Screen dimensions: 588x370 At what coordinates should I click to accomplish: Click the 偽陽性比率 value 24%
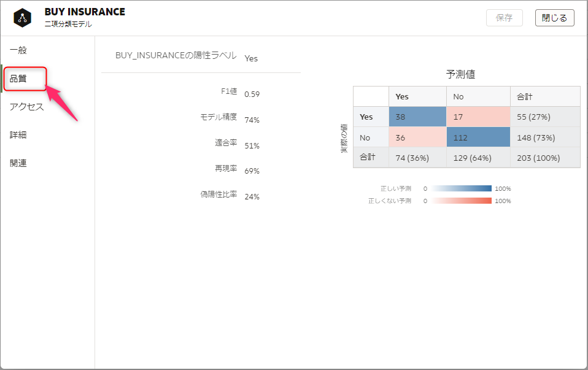click(252, 196)
